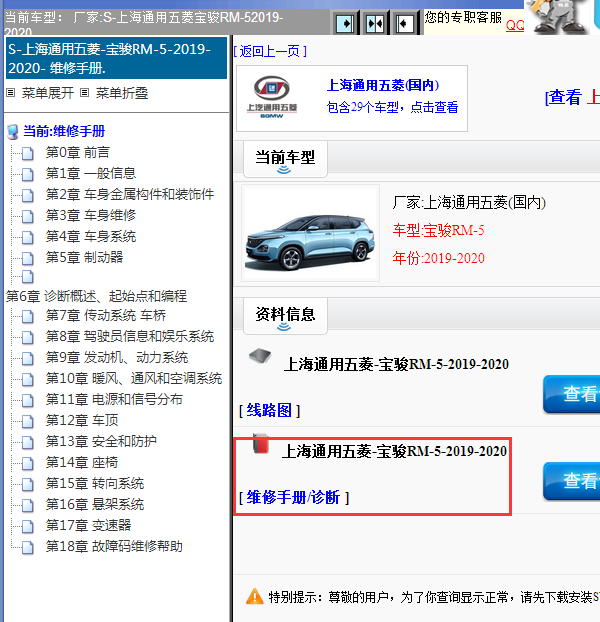Open 第1章 一般信息
This screenshot has height=622, width=600.
(x=91, y=173)
